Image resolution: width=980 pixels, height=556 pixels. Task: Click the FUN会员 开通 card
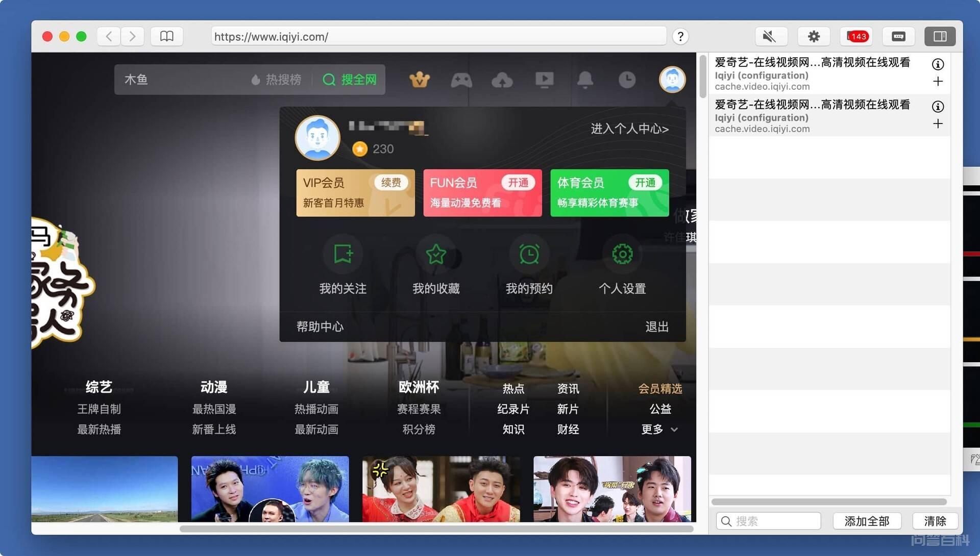pyautogui.click(x=482, y=193)
